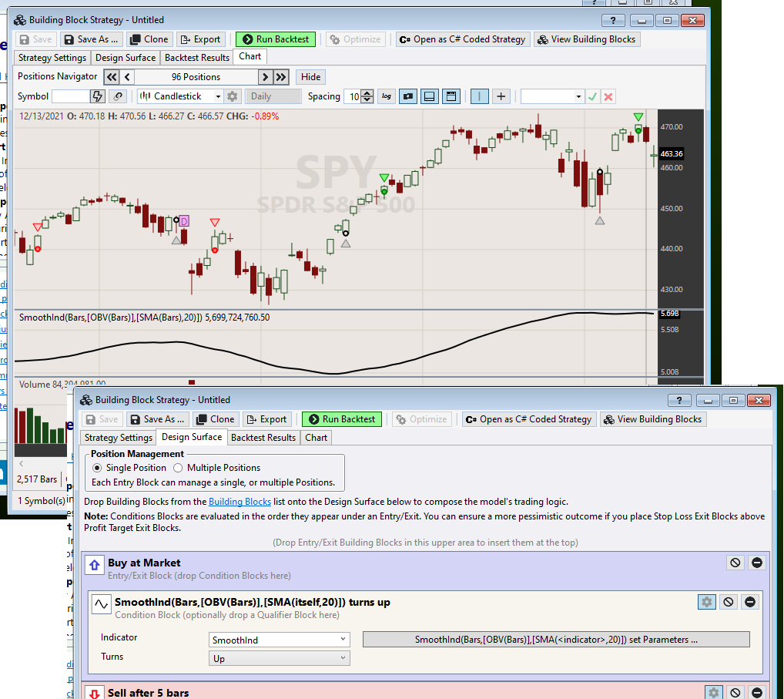Open the Chart tab in front window
This screenshot has height=699, width=784.
(316, 438)
